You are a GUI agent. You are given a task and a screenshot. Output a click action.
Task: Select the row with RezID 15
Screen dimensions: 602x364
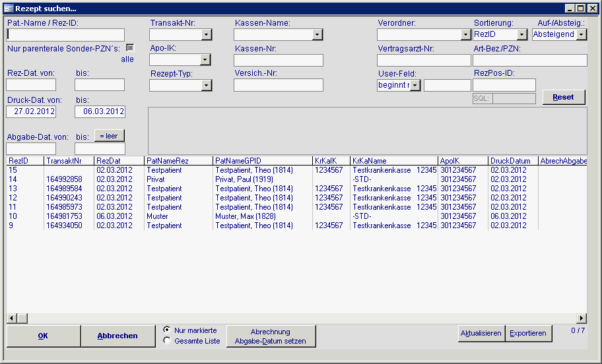coord(297,170)
